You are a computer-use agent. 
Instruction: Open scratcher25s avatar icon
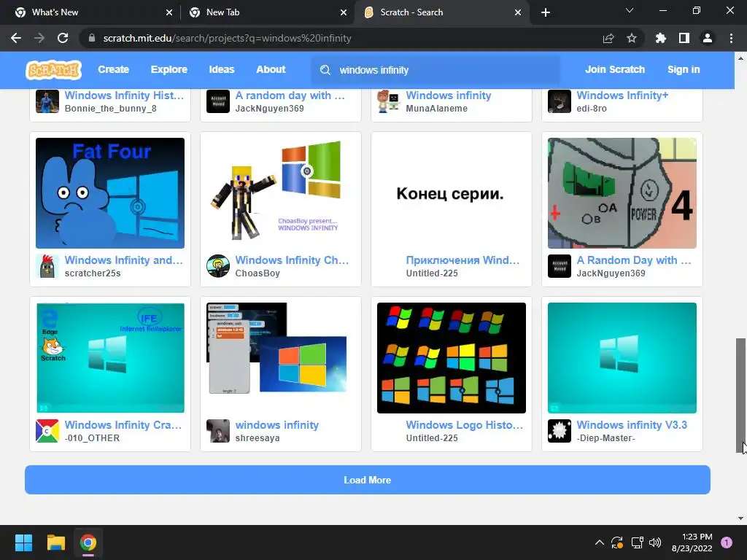(47, 266)
